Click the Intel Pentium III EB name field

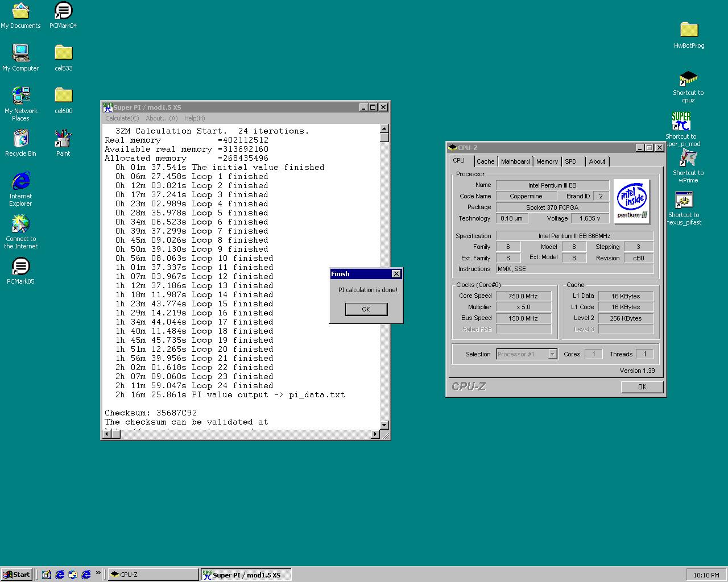552,185
